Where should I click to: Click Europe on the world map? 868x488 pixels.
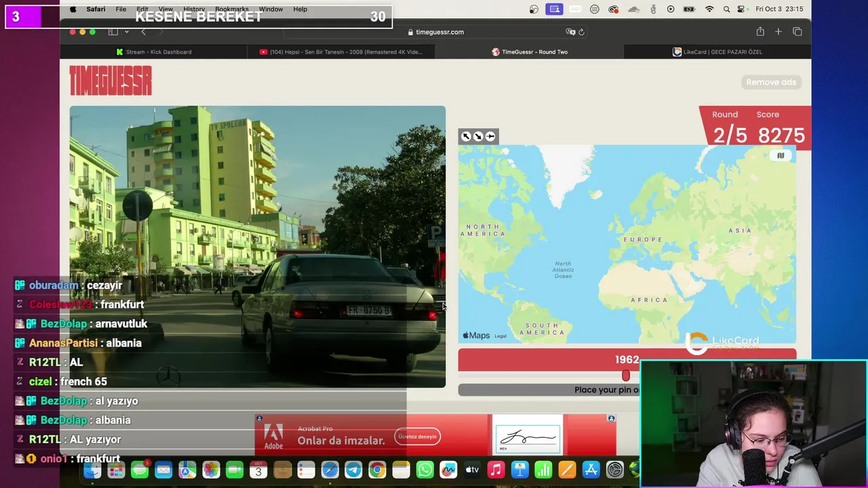643,239
